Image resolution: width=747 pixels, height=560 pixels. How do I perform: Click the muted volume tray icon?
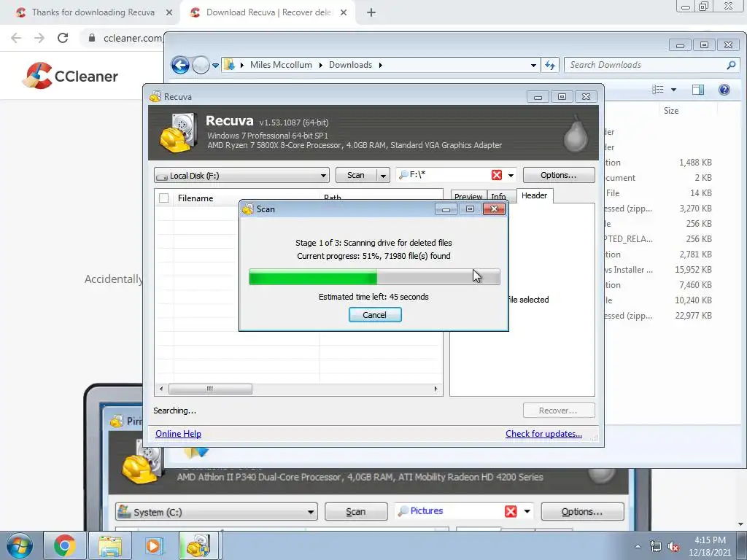pos(673,547)
